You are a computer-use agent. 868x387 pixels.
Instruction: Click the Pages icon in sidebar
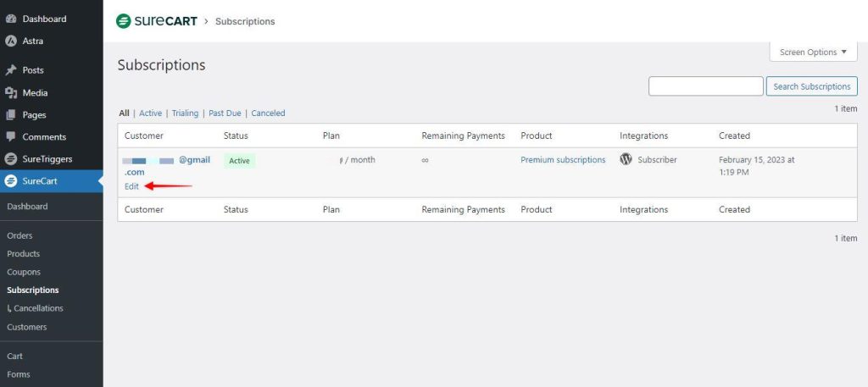[11, 114]
